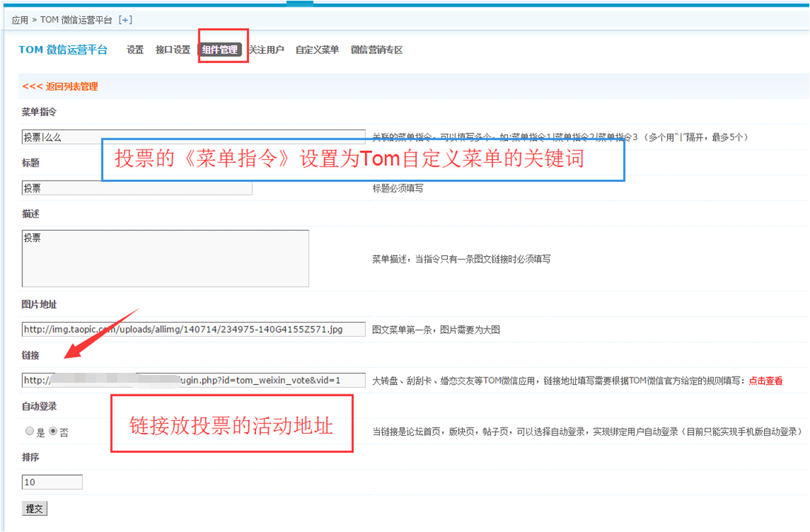Screen dimensions: 810x532
Task: Click the [+] link beside TOM 微信运营平台
Action: click(125, 20)
